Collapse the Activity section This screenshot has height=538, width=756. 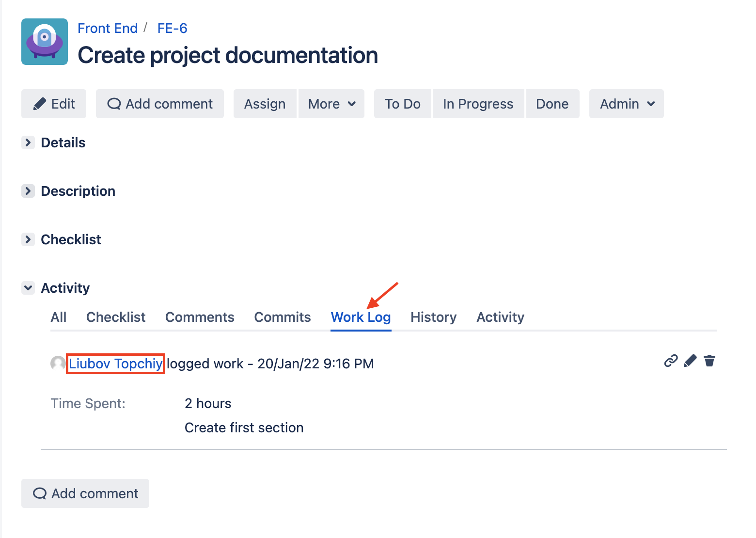(x=28, y=288)
